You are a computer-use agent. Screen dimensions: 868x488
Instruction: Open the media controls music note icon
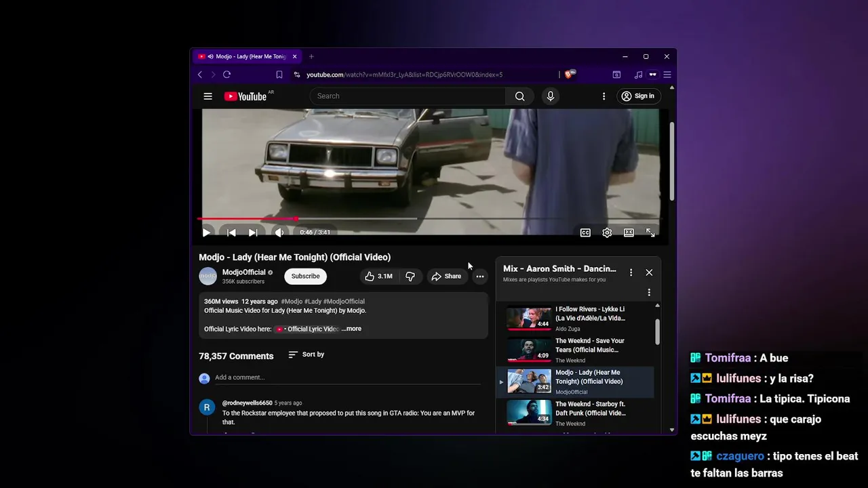pos(638,75)
